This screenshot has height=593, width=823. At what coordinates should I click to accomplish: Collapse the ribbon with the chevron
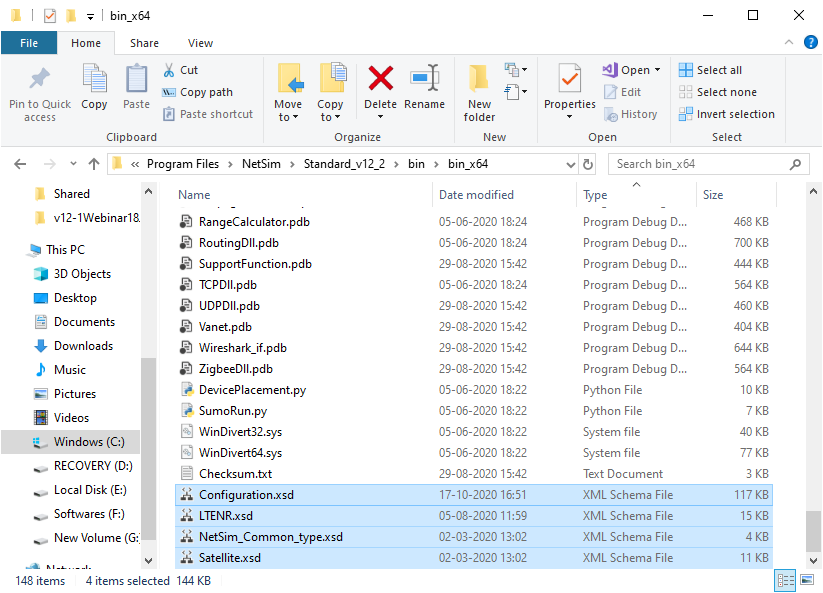[788, 43]
